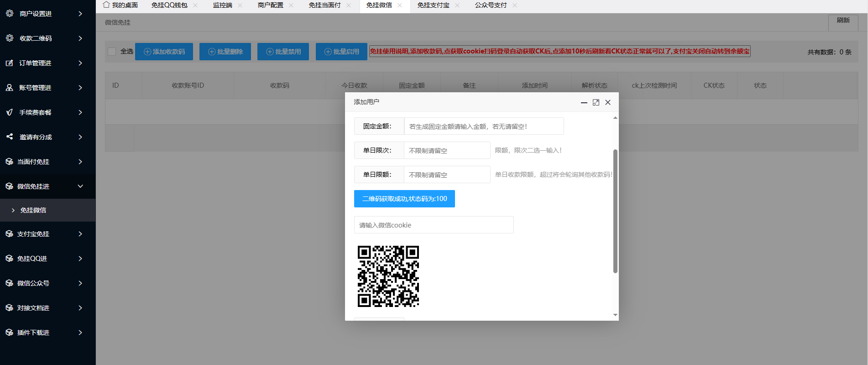Click the gear icon beside 商户设置进
868x365 pixels.
[10, 14]
